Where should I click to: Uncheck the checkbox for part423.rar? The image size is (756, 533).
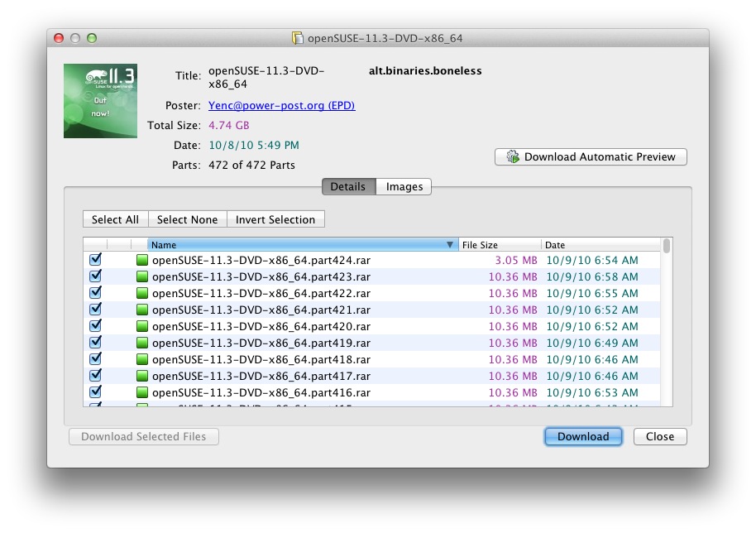pyautogui.click(x=95, y=276)
